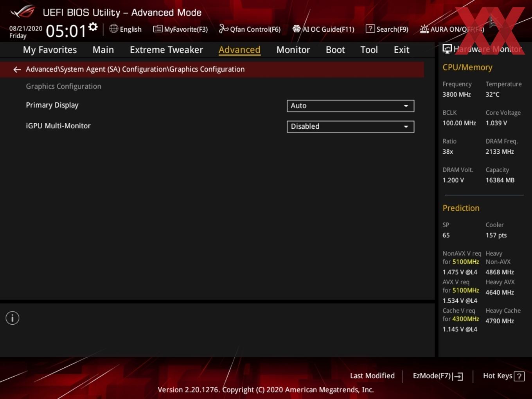This screenshot has height=399, width=532.
Task: Click the Search question mark icon
Action: 370,29
